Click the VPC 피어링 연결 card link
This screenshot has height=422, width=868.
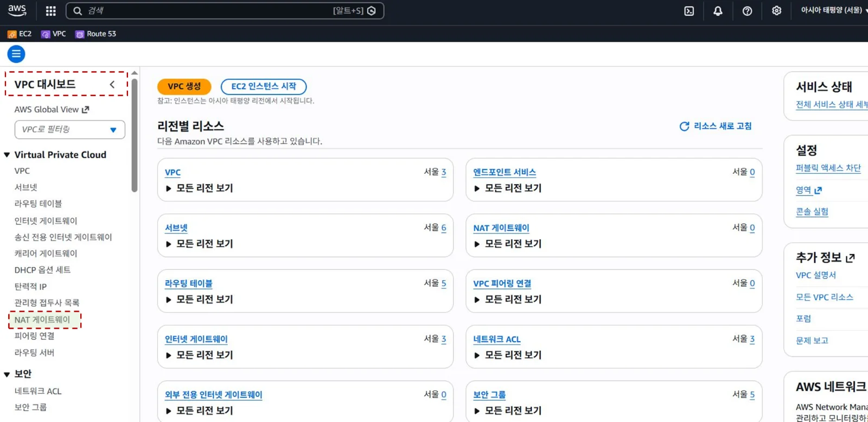point(502,284)
